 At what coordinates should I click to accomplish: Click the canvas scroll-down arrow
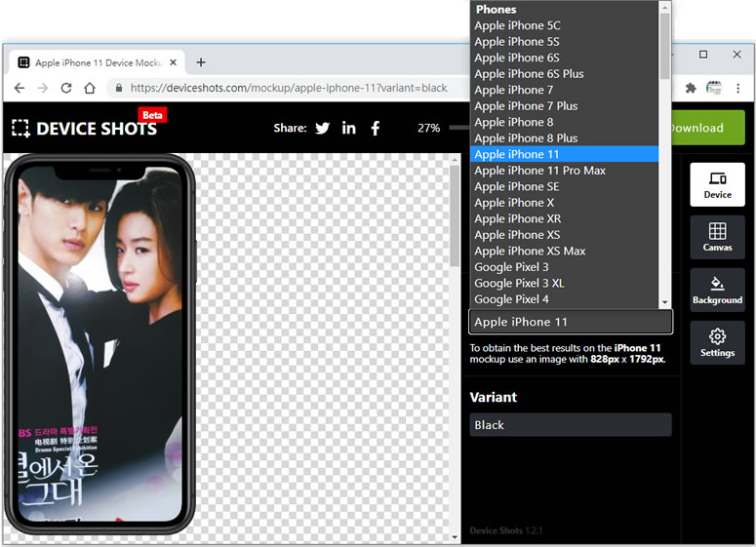pyautogui.click(x=455, y=537)
